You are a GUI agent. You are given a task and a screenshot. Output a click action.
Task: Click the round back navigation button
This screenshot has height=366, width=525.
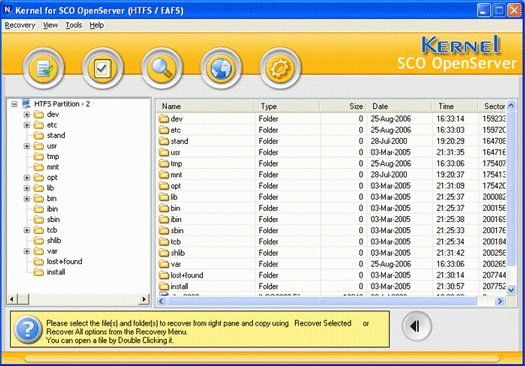pyautogui.click(x=417, y=326)
